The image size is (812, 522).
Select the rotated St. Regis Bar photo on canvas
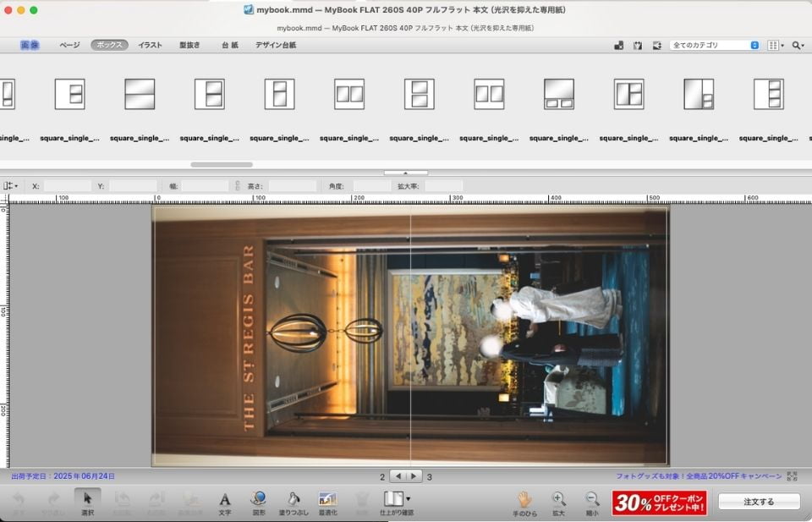[410, 336]
